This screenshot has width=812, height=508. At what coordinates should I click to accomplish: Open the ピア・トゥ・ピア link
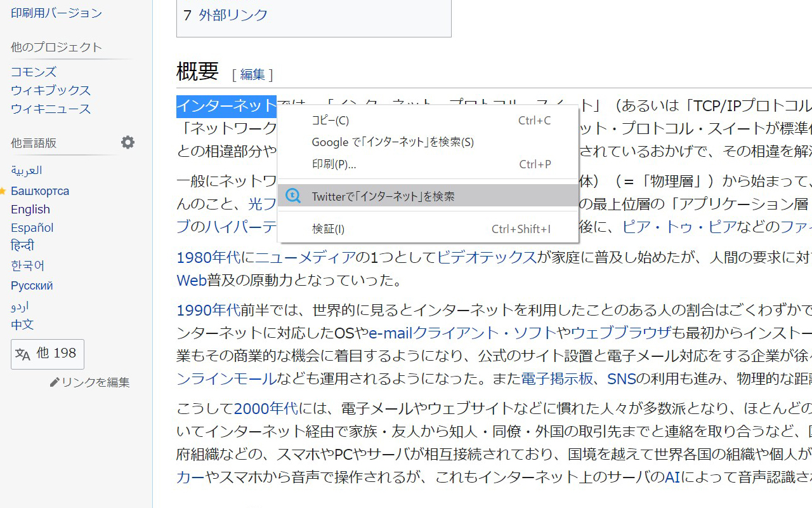679,227
